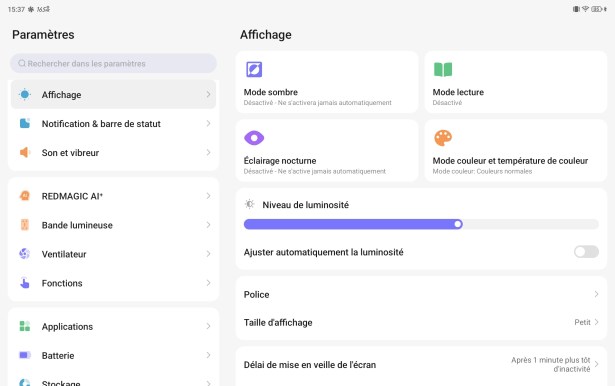Click the Ventilateur fan icon
Viewport: 615px width, 386px height.
(x=25, y=254)
